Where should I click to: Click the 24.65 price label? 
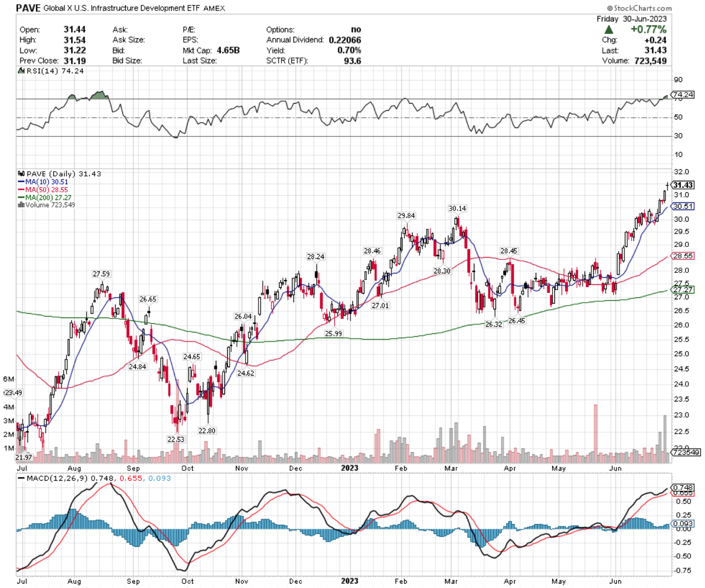pyautogui.click(x=192, y=357)
